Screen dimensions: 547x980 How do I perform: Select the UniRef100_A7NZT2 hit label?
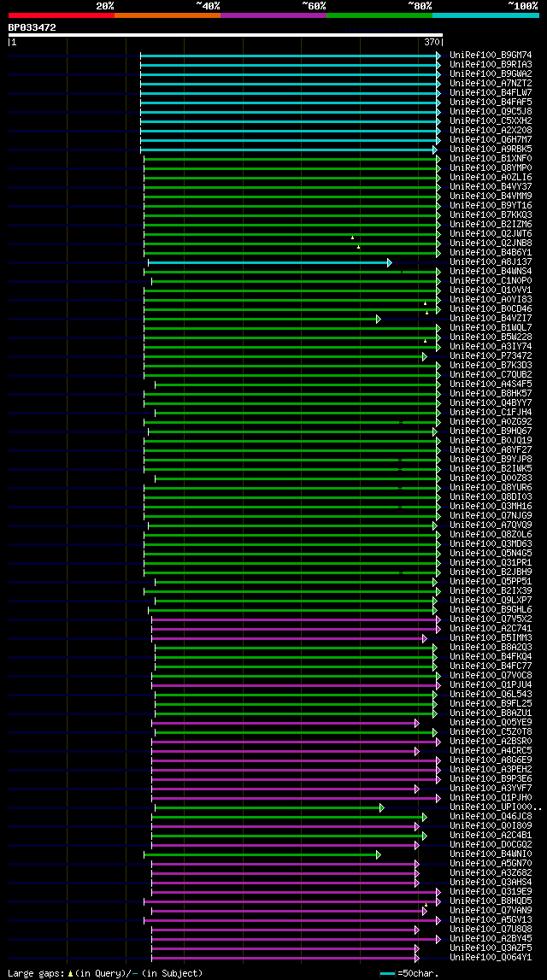coord(491,83)
